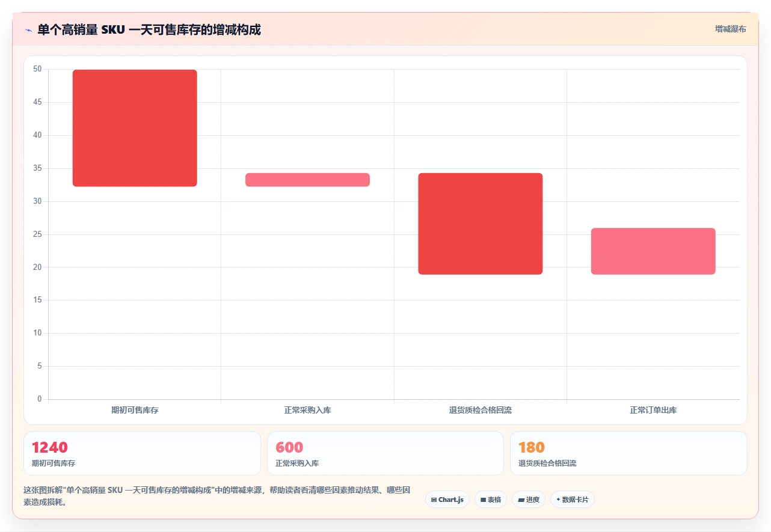Click the lightning icon beside the chart title

pos(28,30)
